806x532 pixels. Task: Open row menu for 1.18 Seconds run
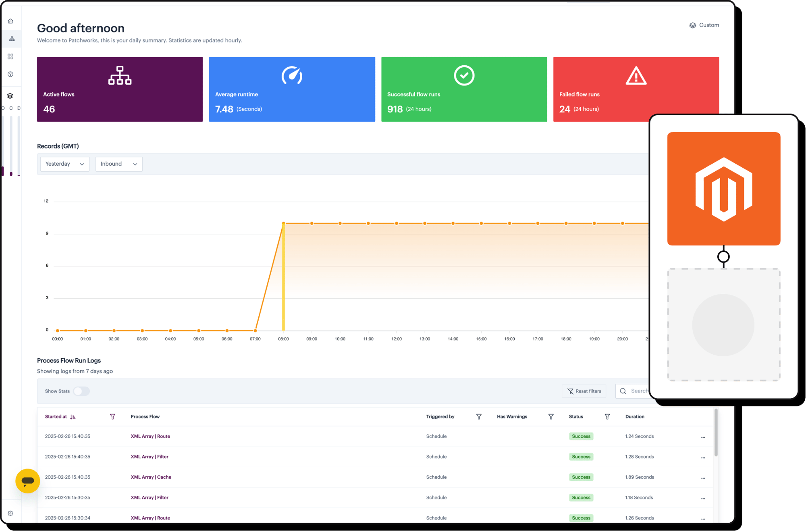[x=703, y=499]
